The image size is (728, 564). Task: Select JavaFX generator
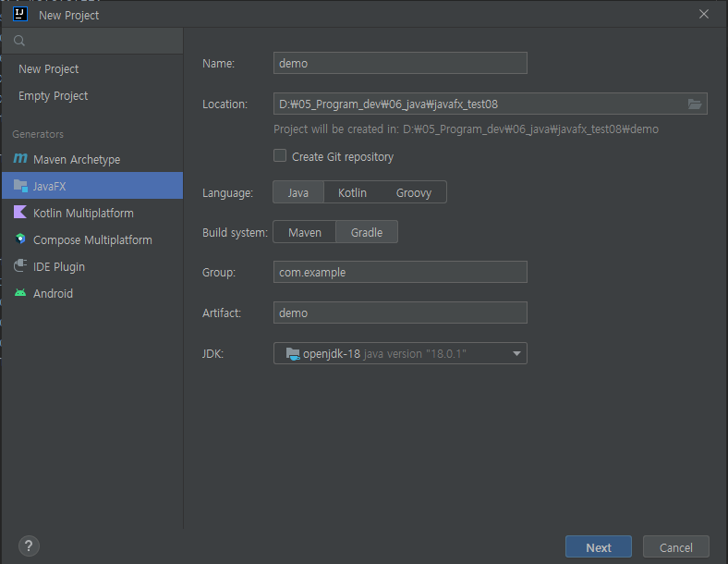tap(92, 186)
